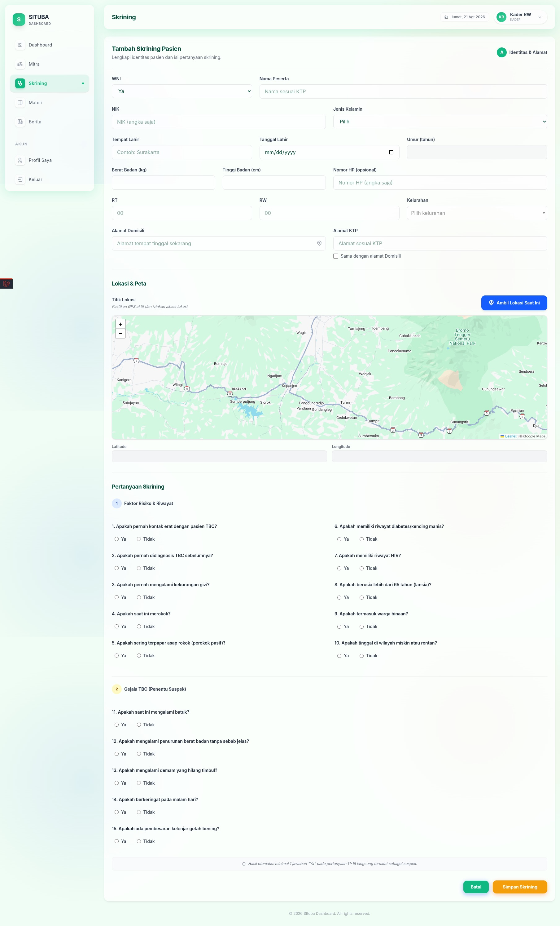560x926 pixels.
Task: Click the SITUBA logo icon
Action: pyautogui.click(x=19, y=20)
